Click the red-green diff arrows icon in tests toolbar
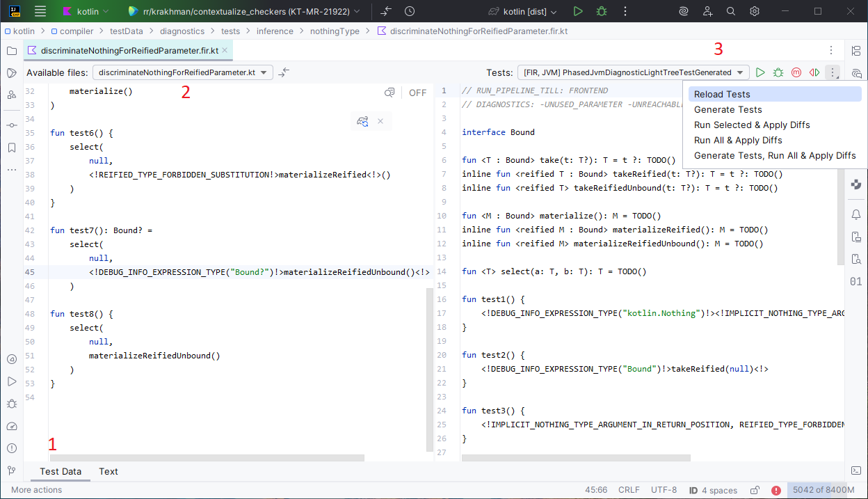The height and width of the screenshot is (499, 868). 814,72
